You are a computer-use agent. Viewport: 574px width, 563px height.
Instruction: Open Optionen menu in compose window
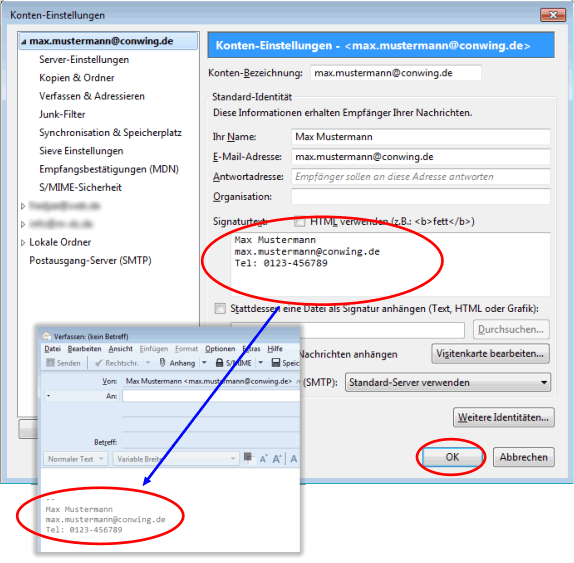tap(220, 349)
